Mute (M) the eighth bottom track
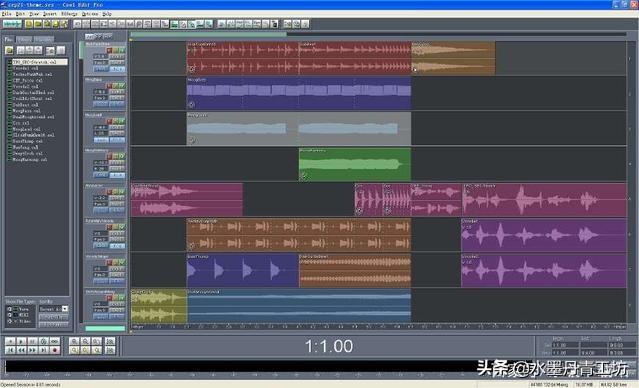Viewport: 639px width, 388px height. (x=122, y=298)
